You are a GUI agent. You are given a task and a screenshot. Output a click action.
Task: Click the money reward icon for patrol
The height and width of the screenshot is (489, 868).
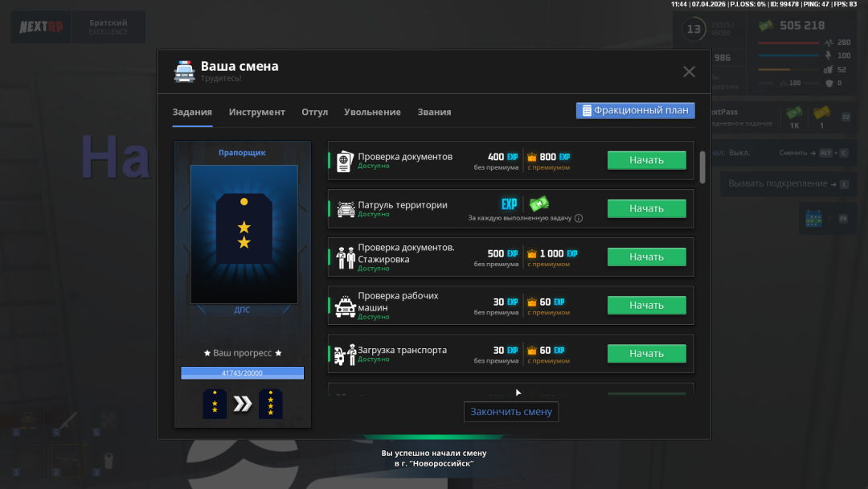coord(539,204)
